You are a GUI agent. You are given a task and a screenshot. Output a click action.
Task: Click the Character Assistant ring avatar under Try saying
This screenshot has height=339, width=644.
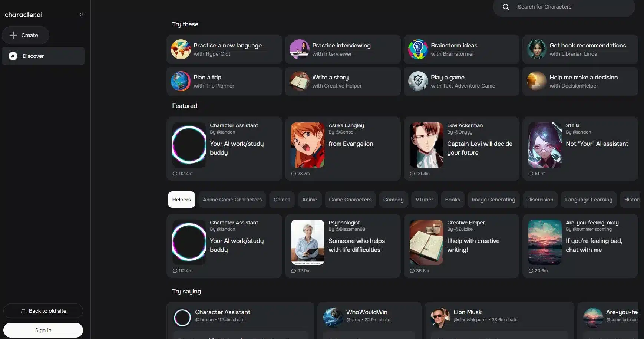(182, 317)
